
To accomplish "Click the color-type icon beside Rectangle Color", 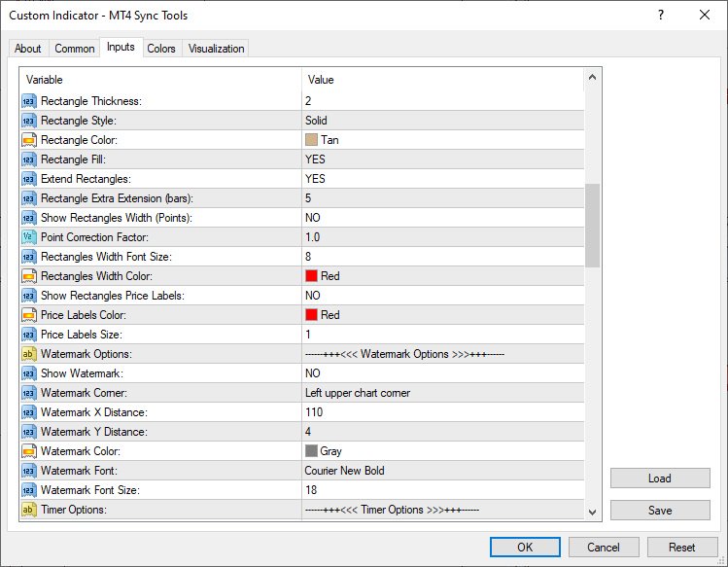I will coord(28,140).
